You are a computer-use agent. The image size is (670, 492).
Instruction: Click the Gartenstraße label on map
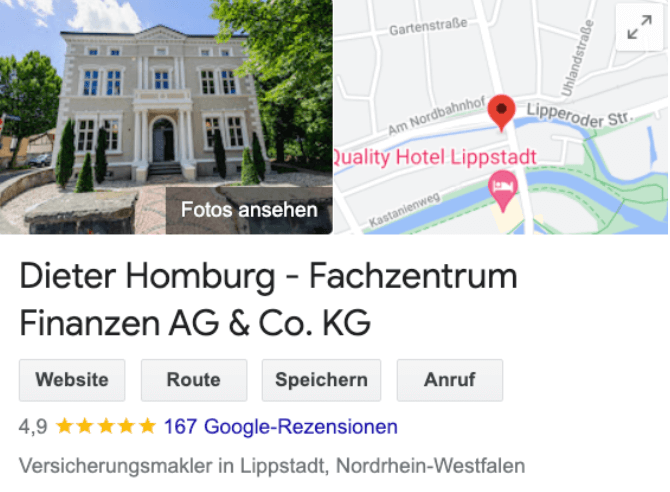428,27
